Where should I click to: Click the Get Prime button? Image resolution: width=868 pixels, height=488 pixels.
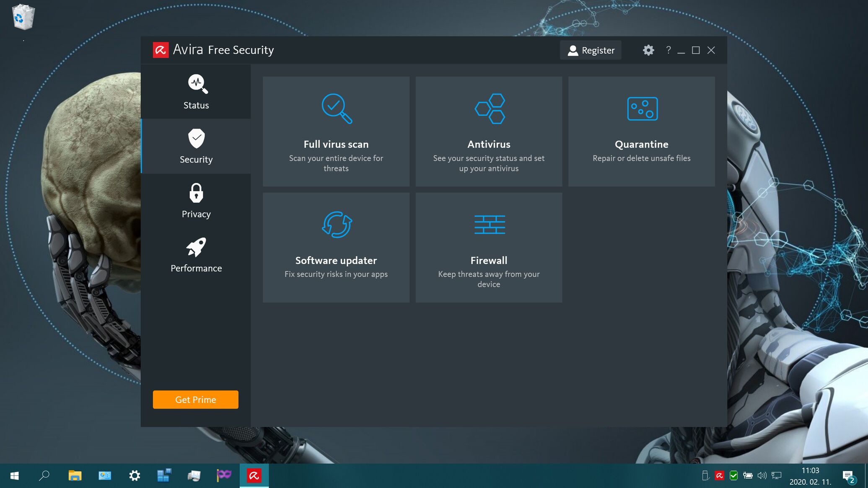click(x=196, y=400)
